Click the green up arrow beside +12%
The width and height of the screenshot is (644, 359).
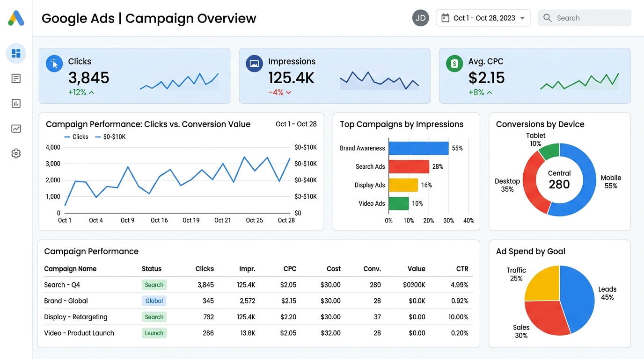(x=92, y=93)
